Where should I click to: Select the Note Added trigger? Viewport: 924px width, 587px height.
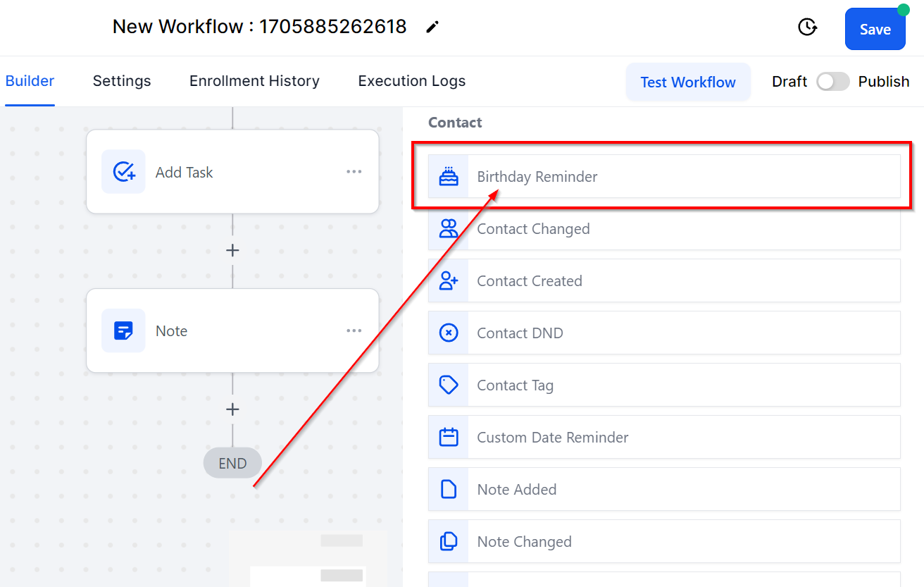click(x=664, y=489)
